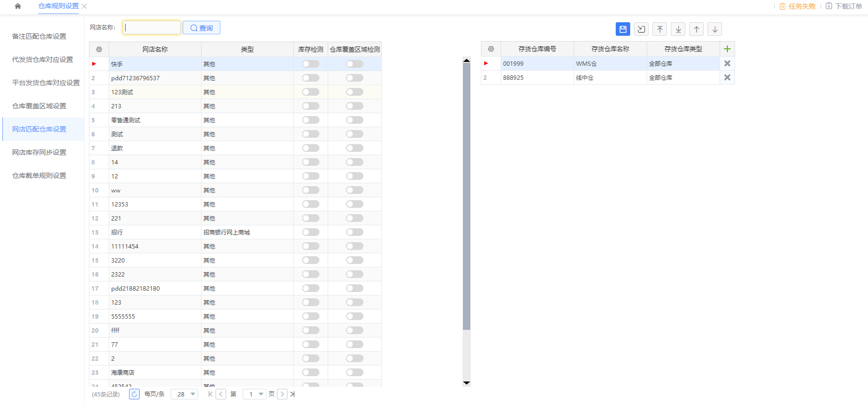Select the 招商银行网上商城 type cell

pos(247,232)
